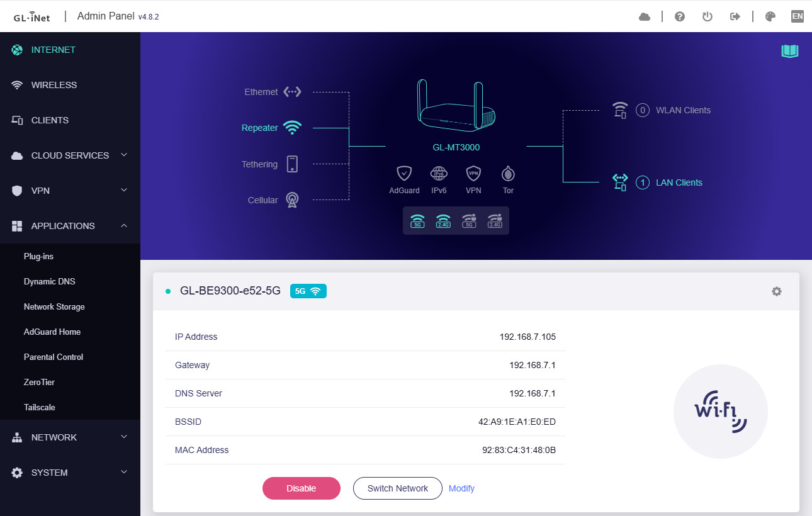Open the theme palette icon
Image resolution: width=812 pixels, height=516 pixels.
(770, 16)
